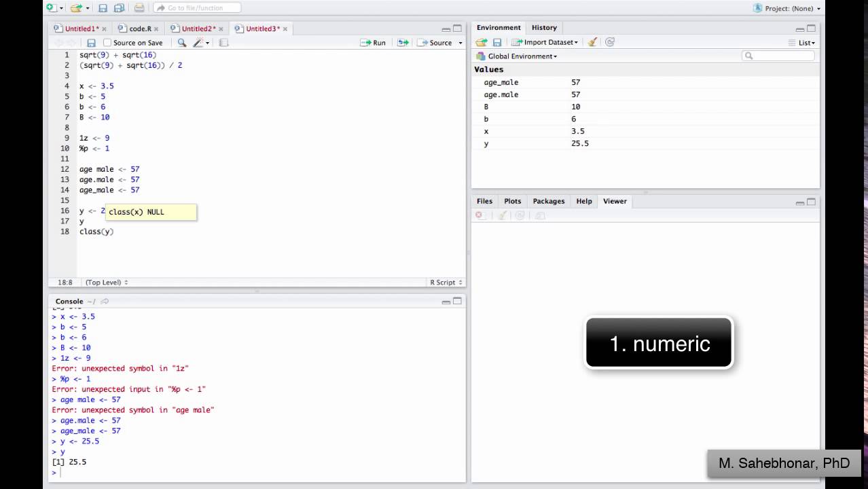868x489 pixels.
Task: Click the Save Workspace icon in Environment
Action: point(497,42)
